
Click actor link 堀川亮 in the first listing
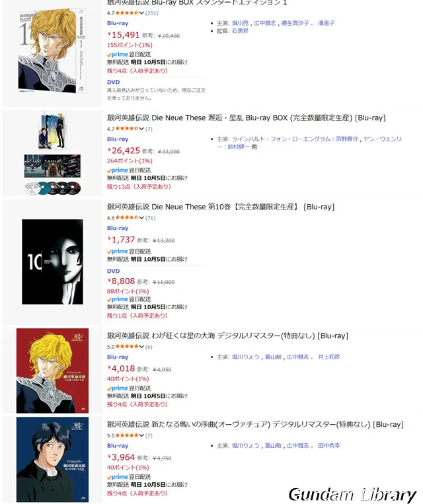click(x=241, y=23)
